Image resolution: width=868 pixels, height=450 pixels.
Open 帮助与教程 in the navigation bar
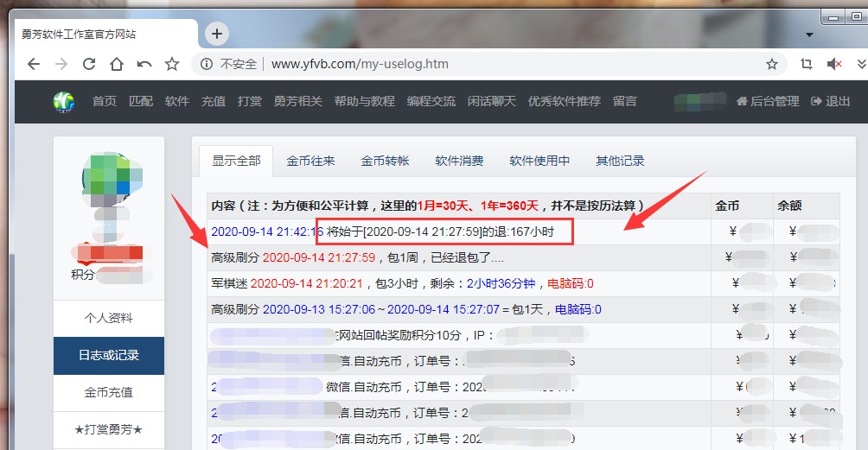(364, 101)
